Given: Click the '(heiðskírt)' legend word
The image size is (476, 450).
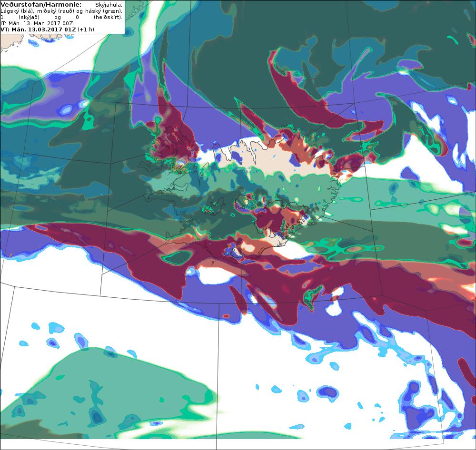Looking at the screenshot, I should click(108, 17).
